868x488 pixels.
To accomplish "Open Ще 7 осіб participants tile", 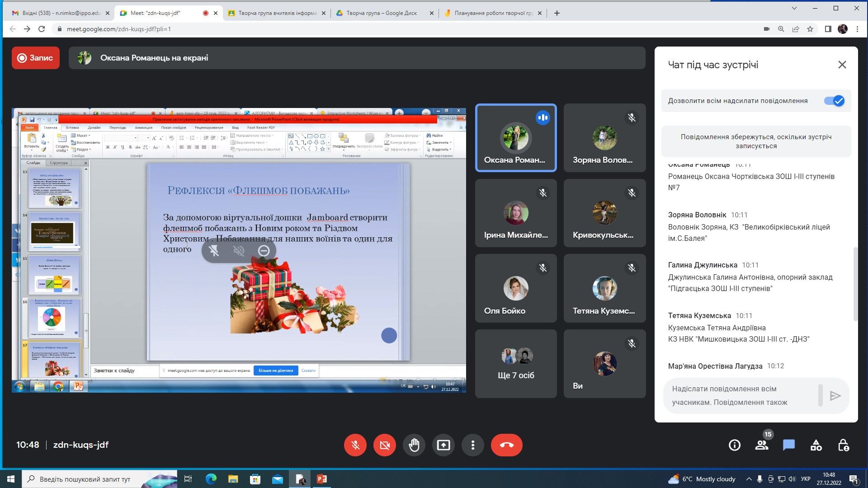I will (516, 364).
